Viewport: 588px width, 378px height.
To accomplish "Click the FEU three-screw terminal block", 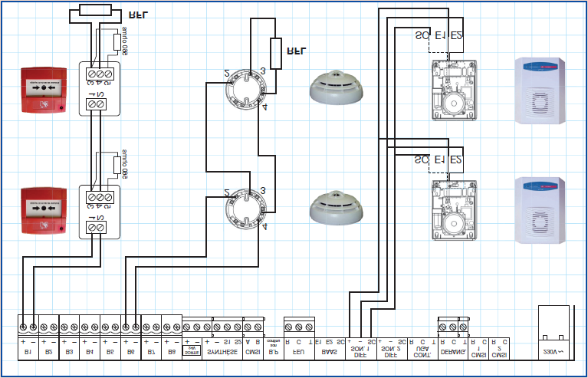I will coord(298,327).
